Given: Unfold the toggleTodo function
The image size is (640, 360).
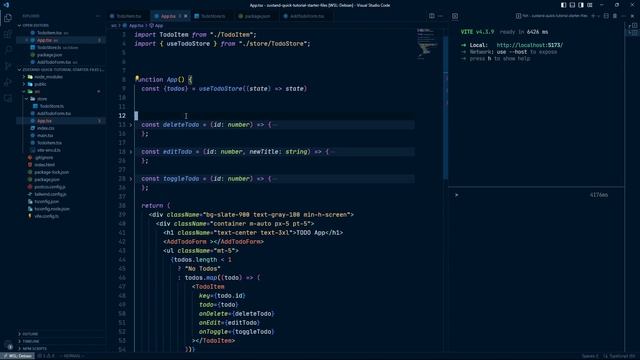Looking at the screenshot, I should click(x=131, y=179).
